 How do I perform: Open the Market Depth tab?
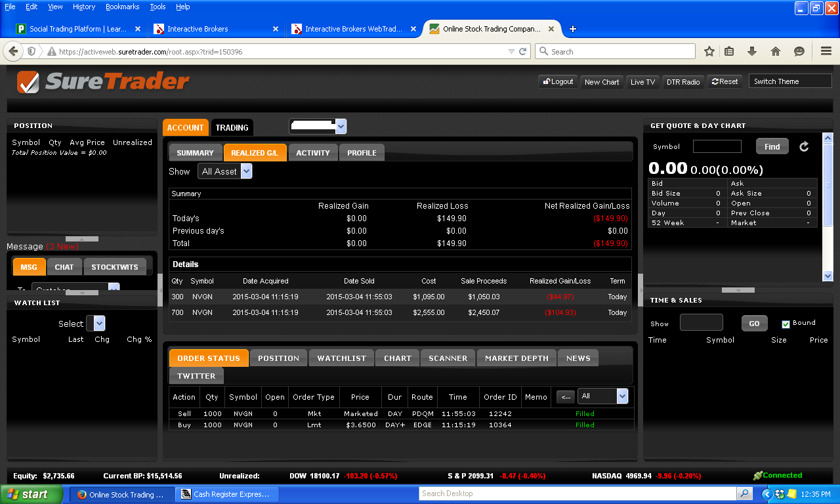click(516, 358)
